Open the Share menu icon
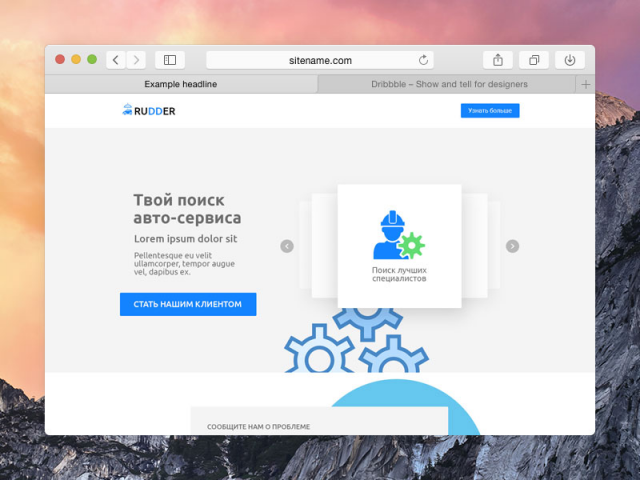This screenshot has width=640, height=480. point(498,60)
